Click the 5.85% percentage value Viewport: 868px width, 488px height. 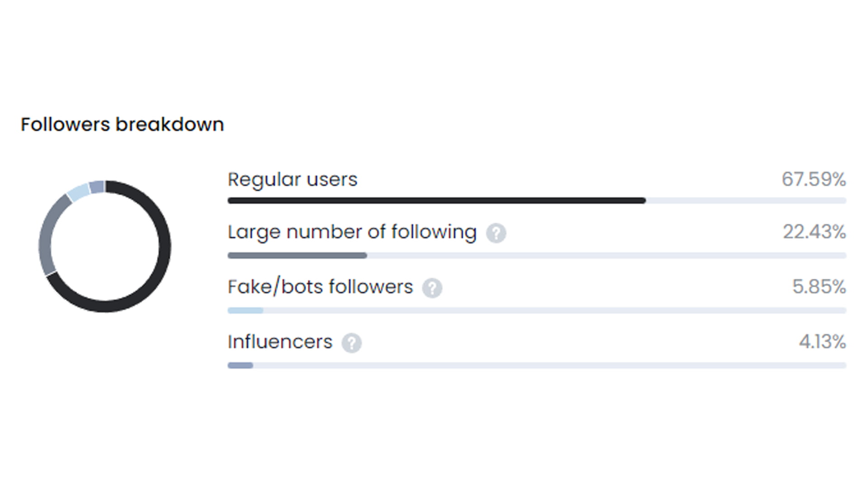tap(819, 287)
